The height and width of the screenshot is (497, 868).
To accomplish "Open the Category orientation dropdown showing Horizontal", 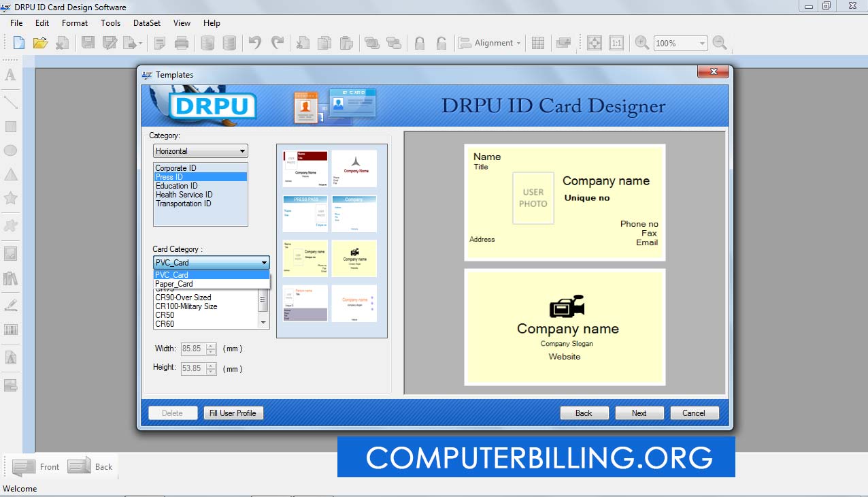I will tap(201, 151).
